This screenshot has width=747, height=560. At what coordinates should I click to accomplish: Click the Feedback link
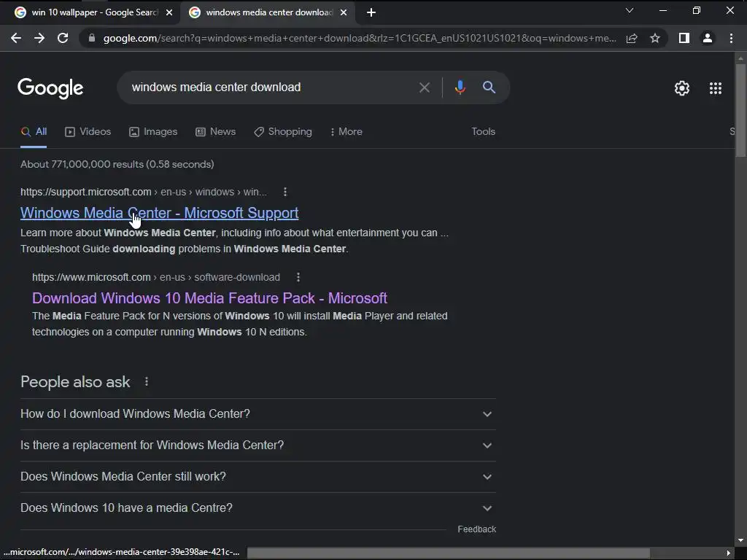(477, 529)
